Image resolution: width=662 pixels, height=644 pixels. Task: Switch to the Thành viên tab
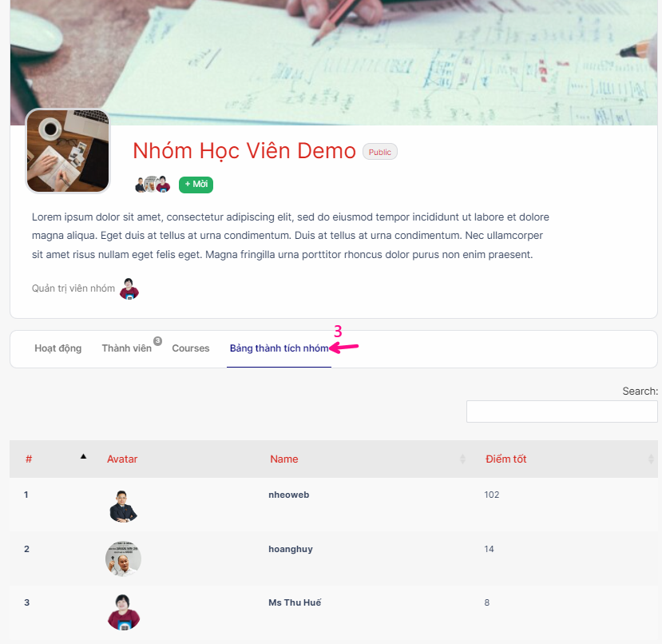pos(127,348)
